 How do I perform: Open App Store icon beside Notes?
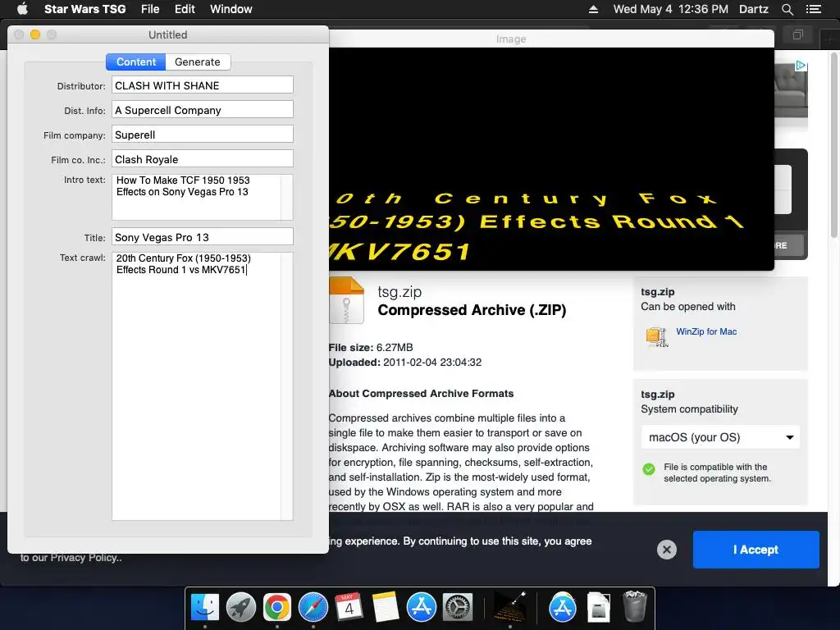421,608
